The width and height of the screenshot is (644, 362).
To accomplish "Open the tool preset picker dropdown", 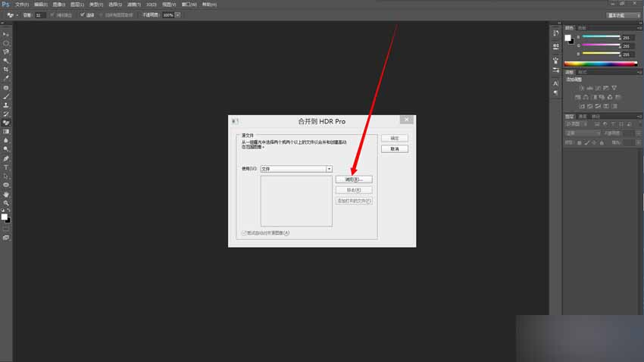I will 17,15.
